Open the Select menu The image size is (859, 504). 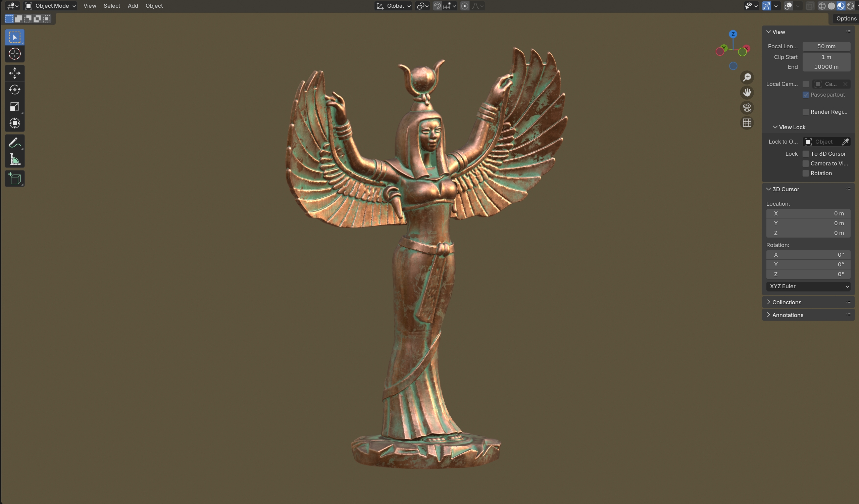click(x=111, y=6)
